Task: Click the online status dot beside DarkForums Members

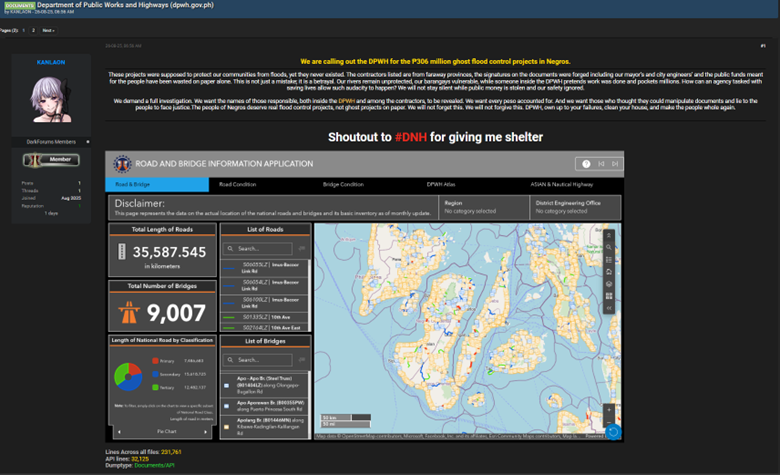Action: click(88, 142)
